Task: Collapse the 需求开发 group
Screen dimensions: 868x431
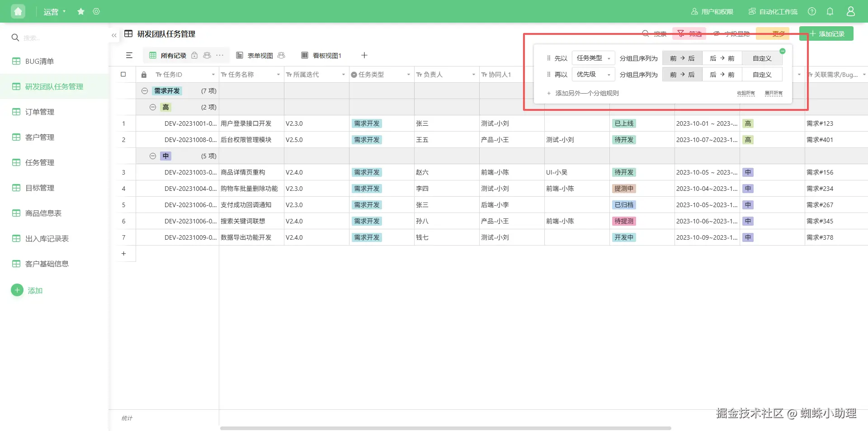Action: coord(145,91)
